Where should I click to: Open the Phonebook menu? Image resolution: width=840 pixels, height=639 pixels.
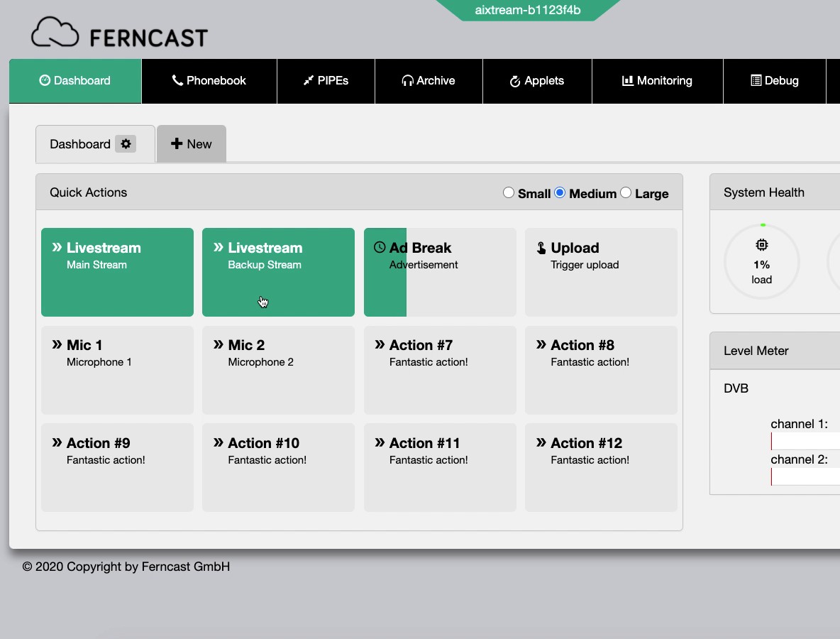(x=209, y=81)
